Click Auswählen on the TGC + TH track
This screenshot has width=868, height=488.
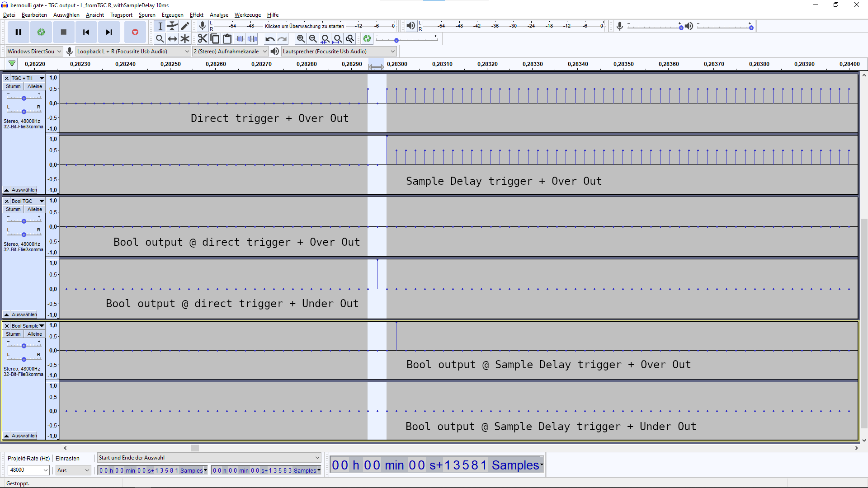(x=24, y=190)
